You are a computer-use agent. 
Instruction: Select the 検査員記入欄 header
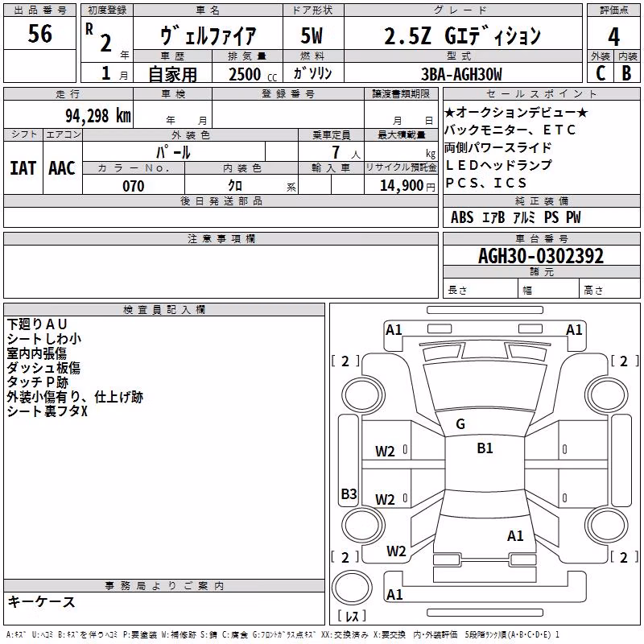point(164,310)
